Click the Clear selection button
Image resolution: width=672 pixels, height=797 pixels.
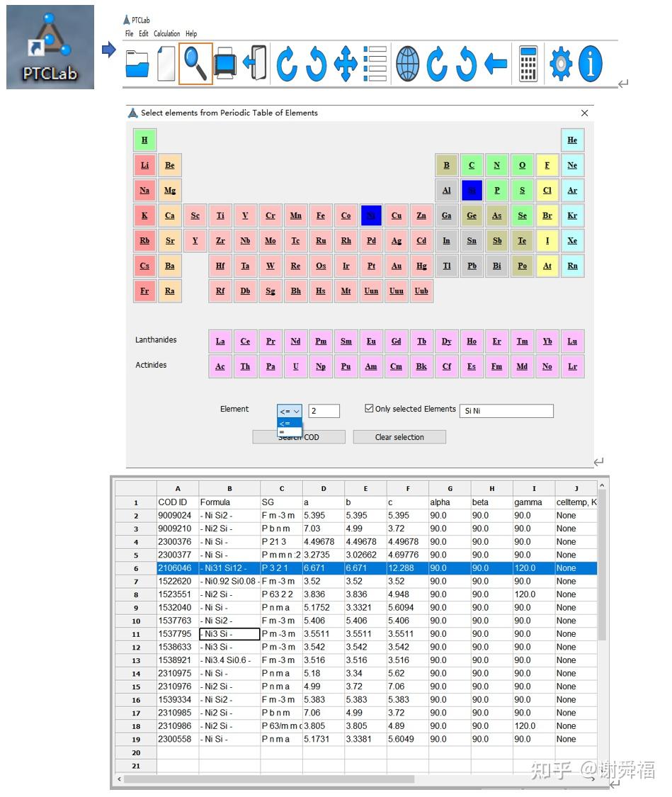[x=399, y=437]
